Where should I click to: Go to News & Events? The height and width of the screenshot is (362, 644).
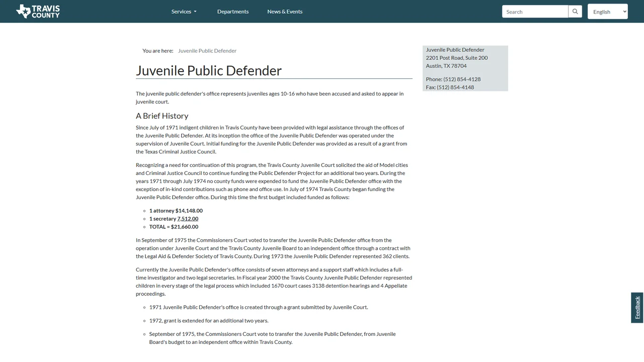pyautogui.click(x=285, y=12)
